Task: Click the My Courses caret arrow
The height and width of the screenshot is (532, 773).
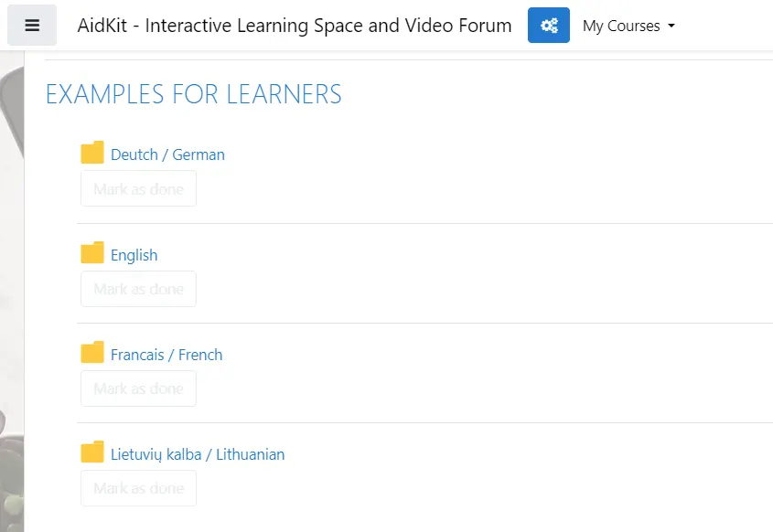Action: 671,26
